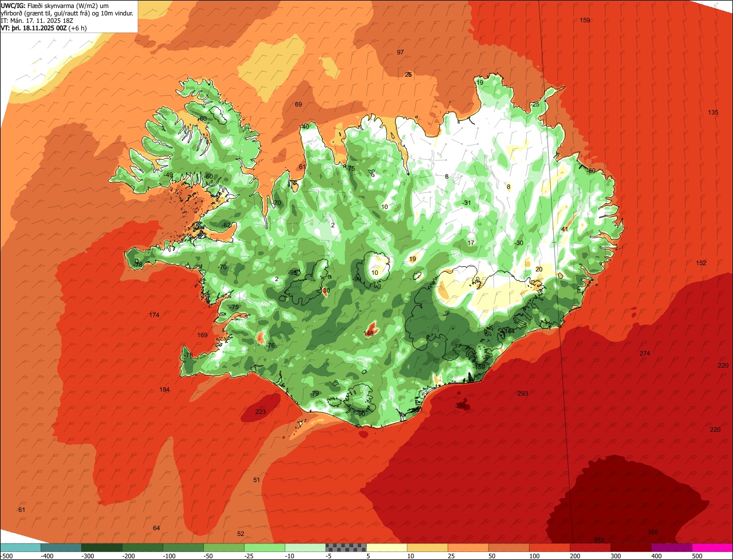Click the map value 184
Image resolution: width=733 pixels, height=560 pixels.
click(165, 390)
